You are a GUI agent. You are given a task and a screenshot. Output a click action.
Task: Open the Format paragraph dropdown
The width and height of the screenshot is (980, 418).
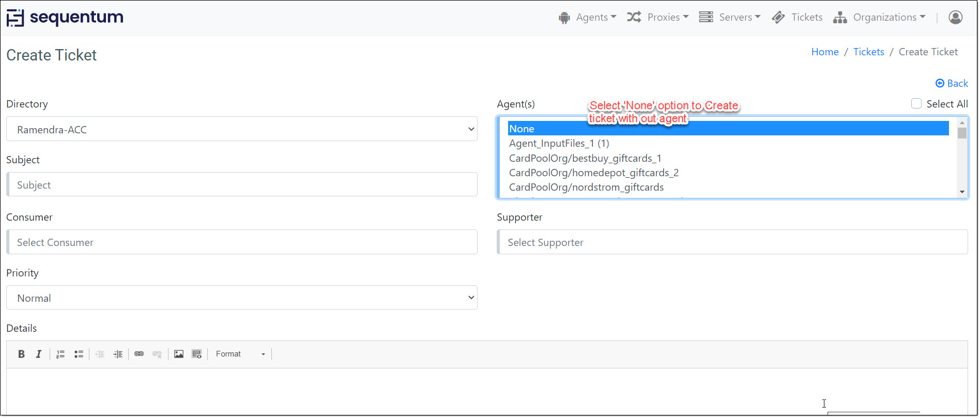240,354
